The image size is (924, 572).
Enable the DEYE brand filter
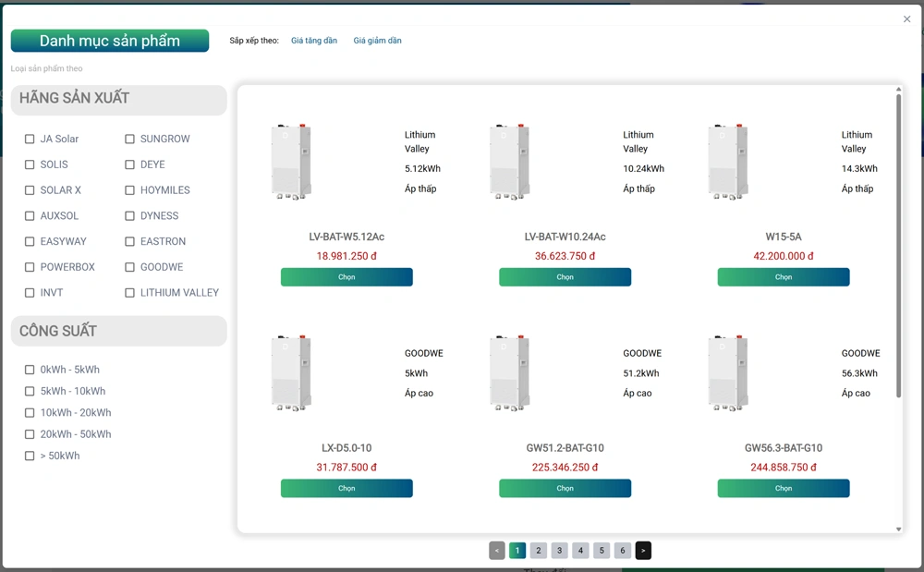[x=129, y=164]
